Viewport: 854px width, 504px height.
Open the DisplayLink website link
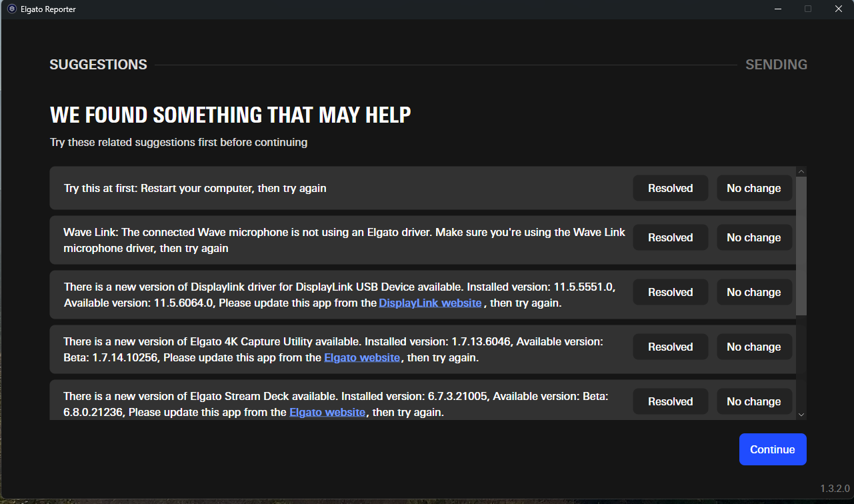[x=430, y=303]
